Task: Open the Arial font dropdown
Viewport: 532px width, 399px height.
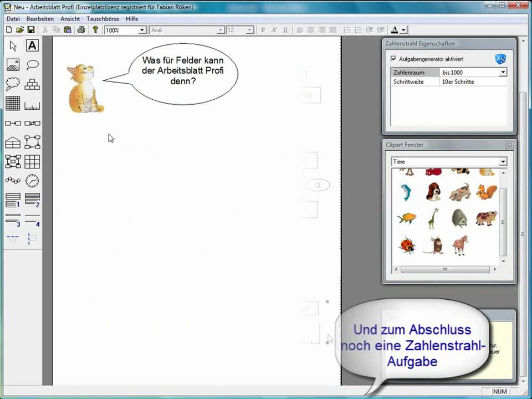Action: (x=221, y=30)
